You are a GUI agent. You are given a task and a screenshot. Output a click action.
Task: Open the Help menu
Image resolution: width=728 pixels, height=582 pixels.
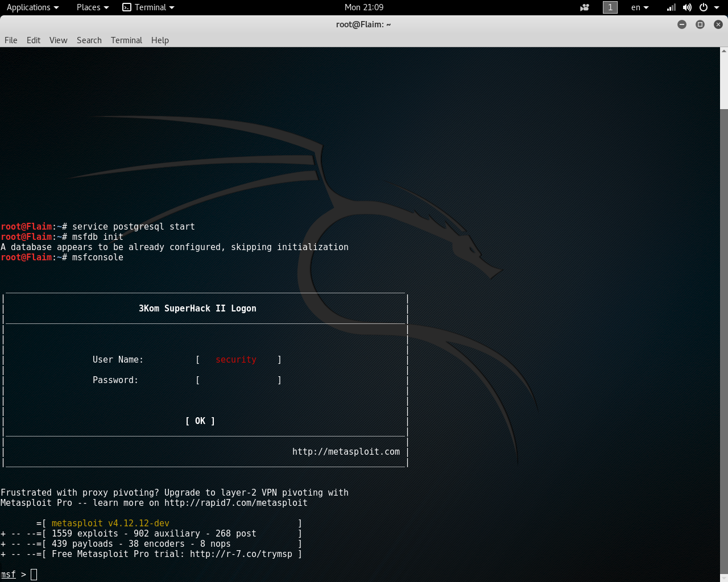tap(160, 40)
